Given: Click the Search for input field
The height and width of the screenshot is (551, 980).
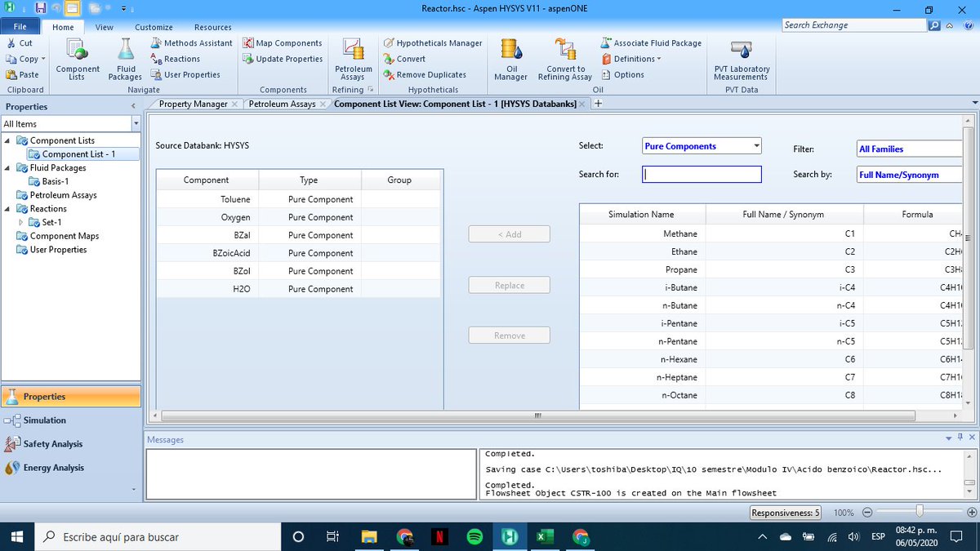Looking at the screenshot, I should 702,174.
